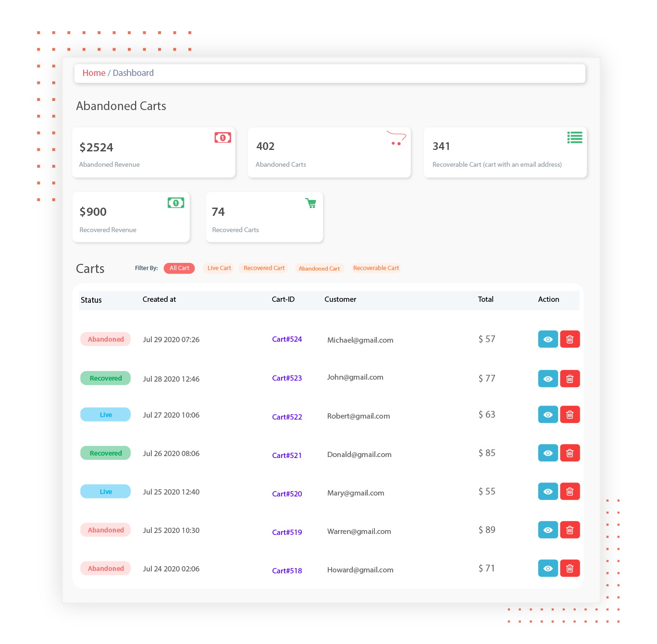Click the Created at column header
Screen dimensions: 657x644
click(159, 299)
